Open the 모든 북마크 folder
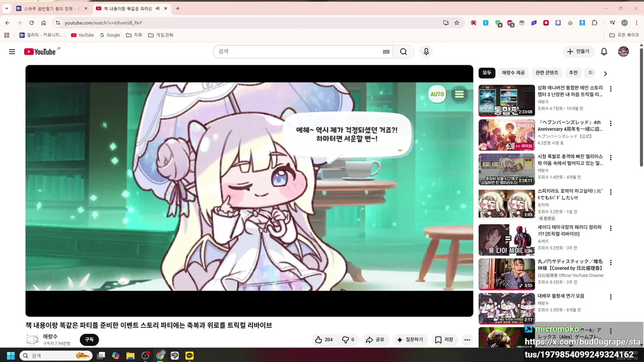The width and height of the screenshot is (644, 362). tap(624, 35)
